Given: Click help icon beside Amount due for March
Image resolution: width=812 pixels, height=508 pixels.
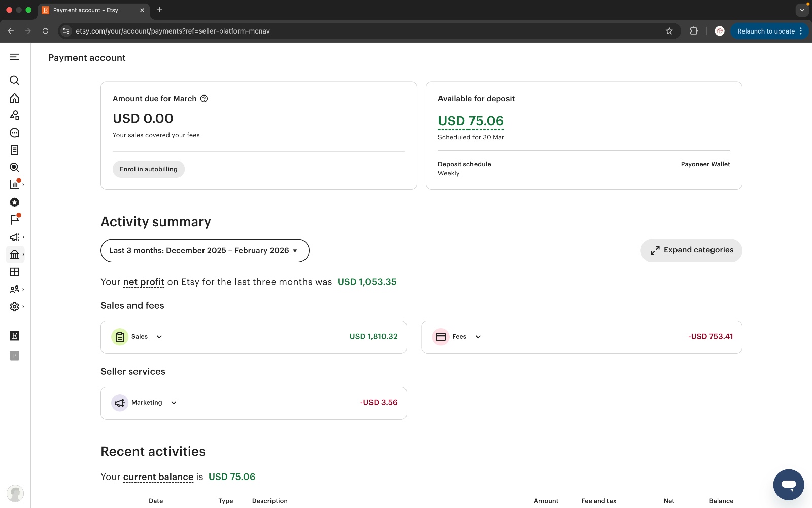Looking at the screenshot, I should tap(204, 99).
